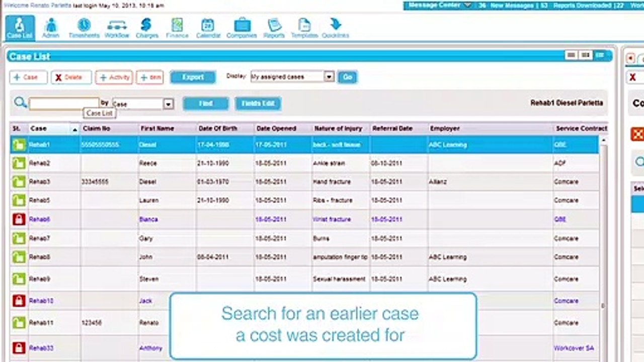The width and height of the screenshot is (644, 362).
Task: Open the Case List module icon
Action: 20,27
